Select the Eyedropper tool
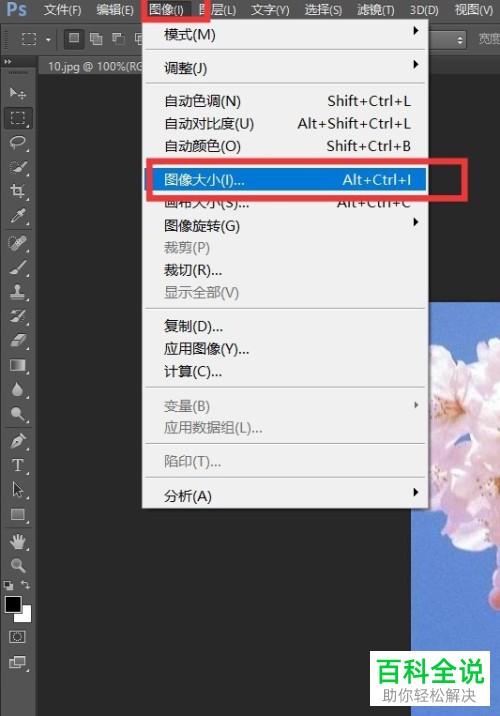The image size is (500, 716). pyautogui.click(x=18, y=216)
